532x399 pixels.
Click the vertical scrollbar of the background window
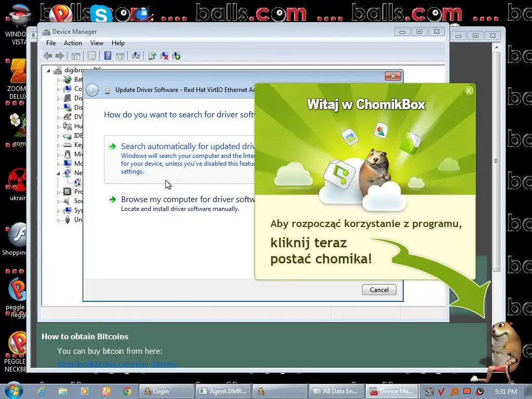496,161
